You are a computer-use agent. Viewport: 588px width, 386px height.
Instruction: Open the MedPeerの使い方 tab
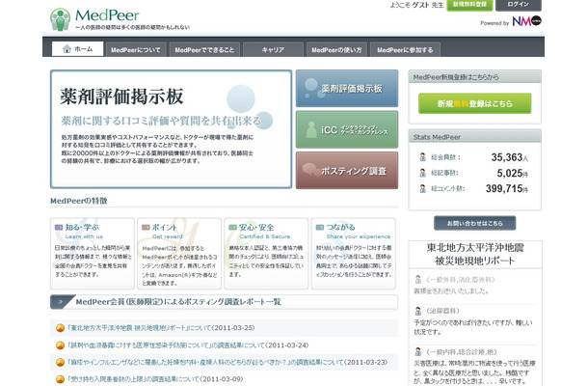[x=336, y=49]
